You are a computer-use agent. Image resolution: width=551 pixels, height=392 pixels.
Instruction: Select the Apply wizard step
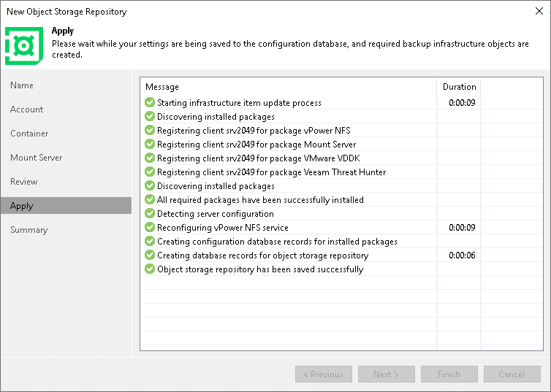coord(66,206)
